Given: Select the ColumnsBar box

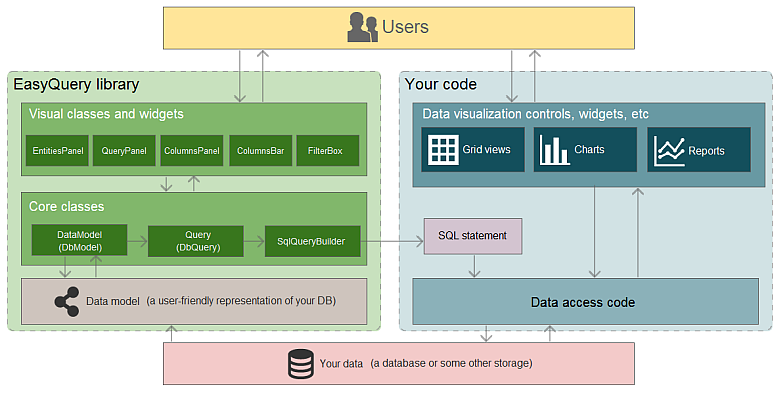Looking at the screenshot, I should click(260, 150).
